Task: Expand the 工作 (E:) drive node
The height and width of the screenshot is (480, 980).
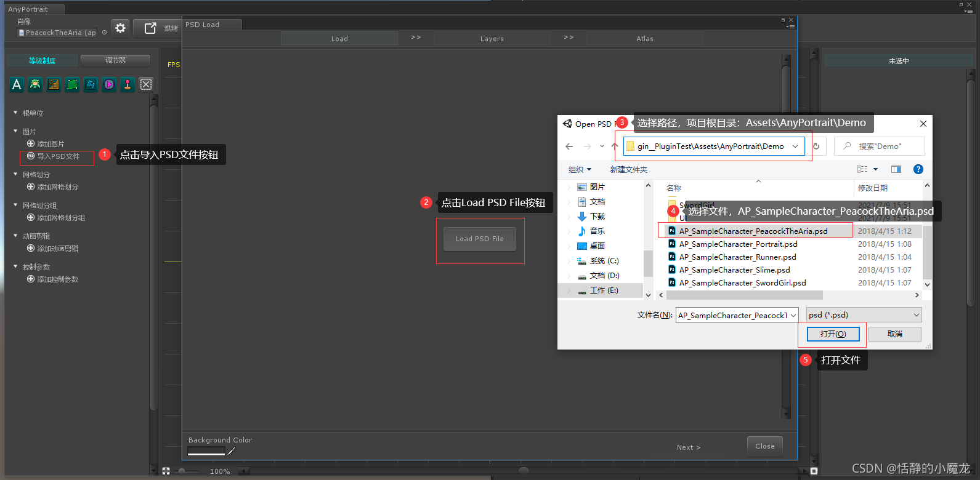Action: coord(569,290)
